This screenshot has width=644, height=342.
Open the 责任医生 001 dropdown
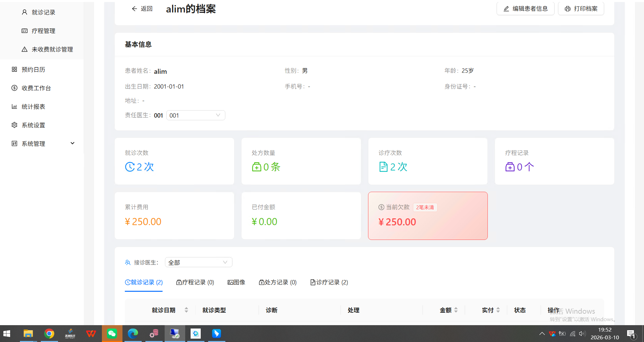pyautogui.click(x=195, y=115)
